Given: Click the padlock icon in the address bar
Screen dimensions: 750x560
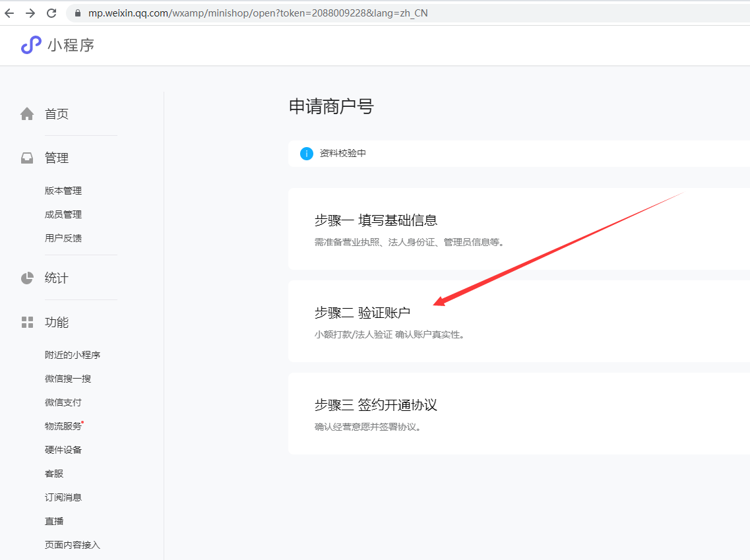Looking at the screenshot, I should tap(77, 13).
